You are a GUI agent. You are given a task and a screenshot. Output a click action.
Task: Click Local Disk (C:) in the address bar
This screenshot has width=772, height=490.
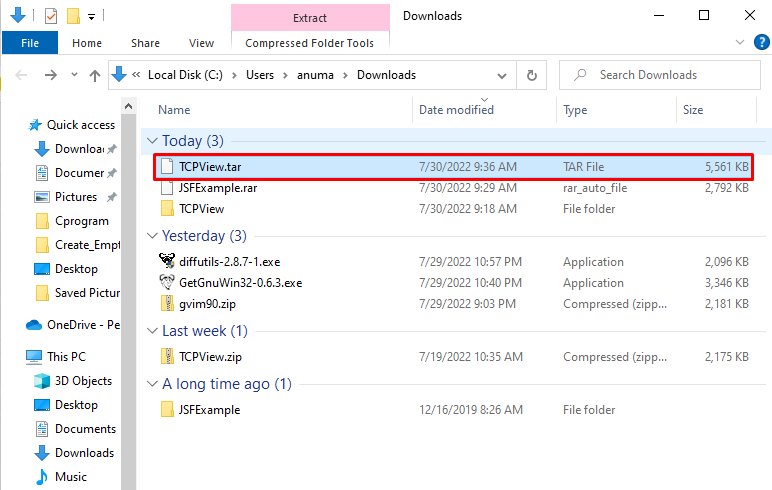click(x=185, y=75)
